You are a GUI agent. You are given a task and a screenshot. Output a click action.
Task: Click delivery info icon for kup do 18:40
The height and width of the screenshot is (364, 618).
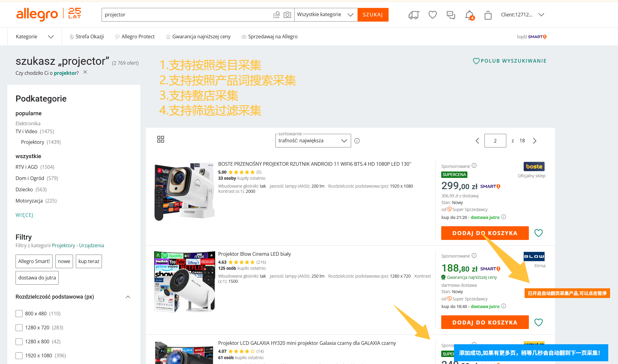pos(504,306)
